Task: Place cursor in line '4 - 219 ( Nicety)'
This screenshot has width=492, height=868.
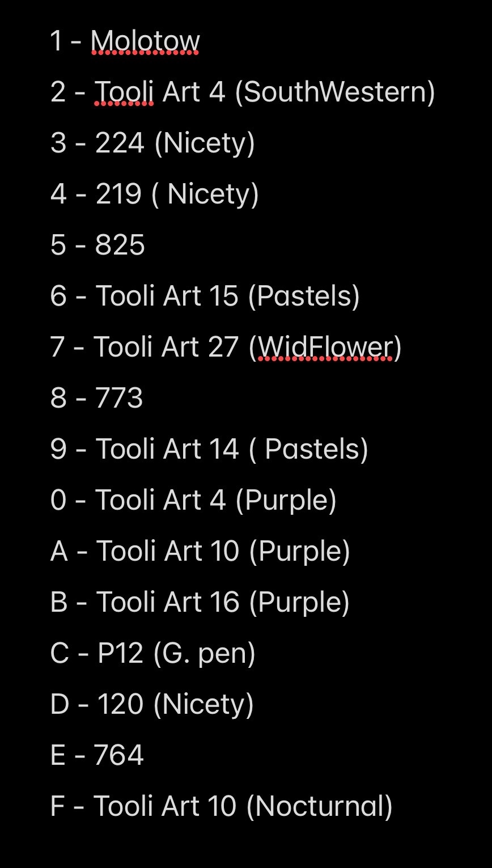Action: click(x=155, y=194)
